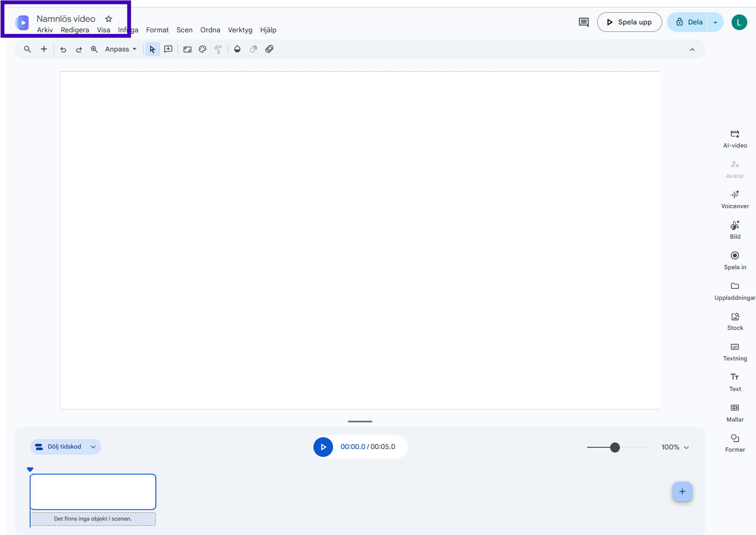The height and width of the screenshot is (535, 756).
Task: Click the background image icon in toolbar
Action: point(188,49)
